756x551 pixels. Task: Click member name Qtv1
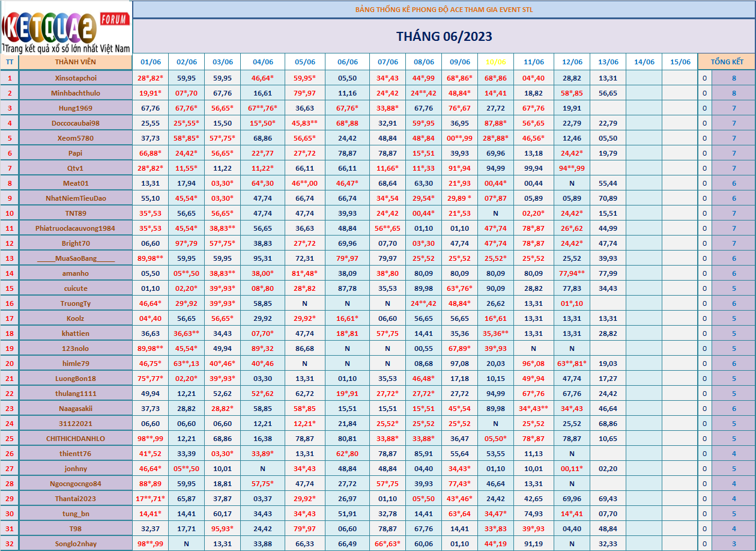pyautogui.click(x=75, y=168)
